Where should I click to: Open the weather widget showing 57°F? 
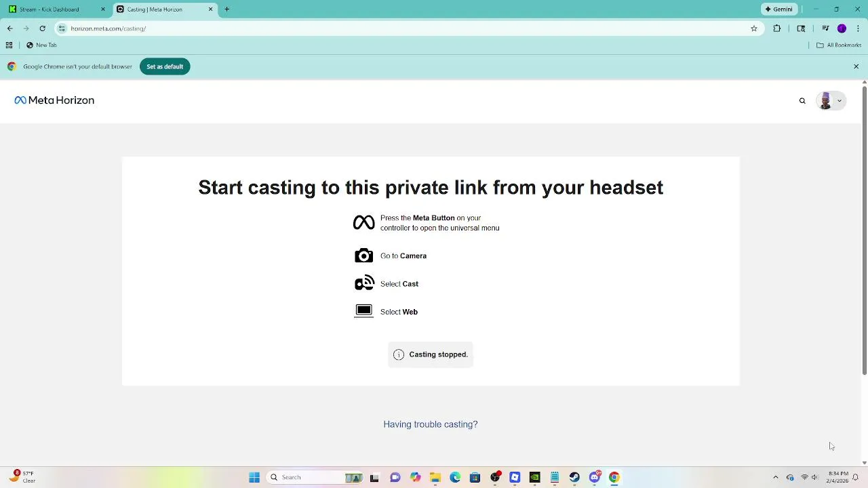coord(20,477)
